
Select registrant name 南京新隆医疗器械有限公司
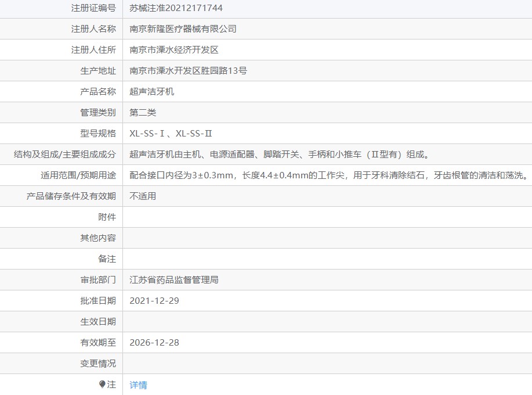[183, 29]
